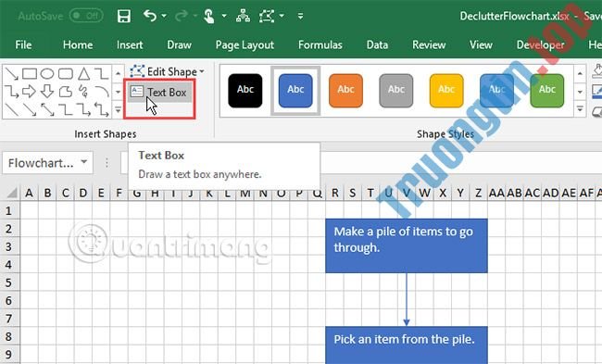Select column AC header

tap(533, 193)
